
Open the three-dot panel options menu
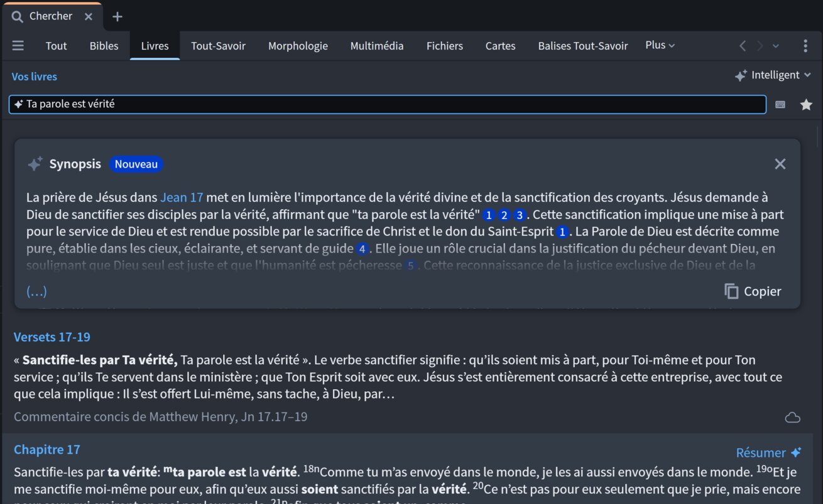[x=805, y=46]
